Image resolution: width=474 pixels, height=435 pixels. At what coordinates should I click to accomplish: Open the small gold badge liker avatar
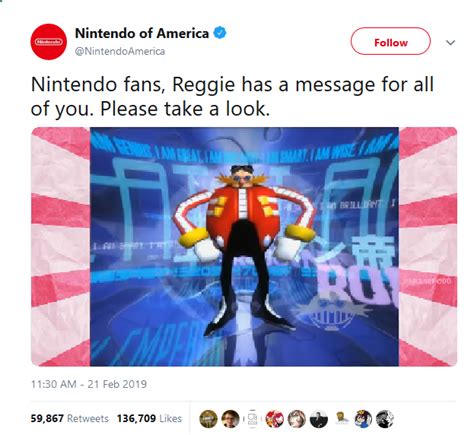pyautogui.click(x=341, y=419)
